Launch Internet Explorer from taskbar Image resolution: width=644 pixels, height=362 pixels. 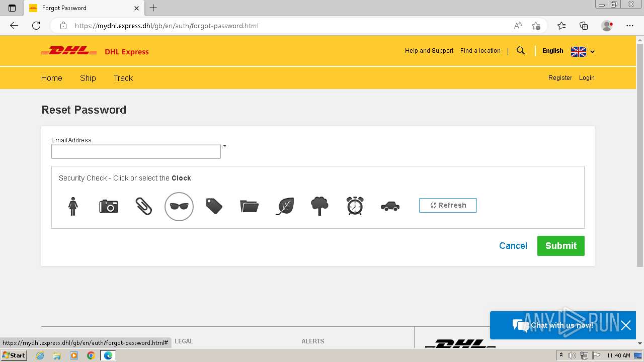click(x=40, y=355)
